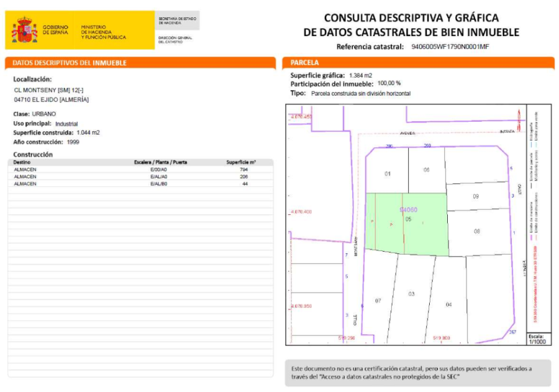Screen dimensions: 559x392
Task: Click the 'CONSULTA DESCRIPTIVA Y GRÁFICA' title line
Action: (411, 18)
